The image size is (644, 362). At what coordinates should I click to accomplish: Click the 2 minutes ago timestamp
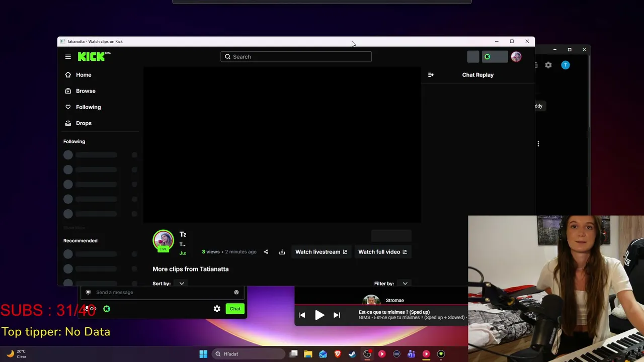tap(240, 252)
